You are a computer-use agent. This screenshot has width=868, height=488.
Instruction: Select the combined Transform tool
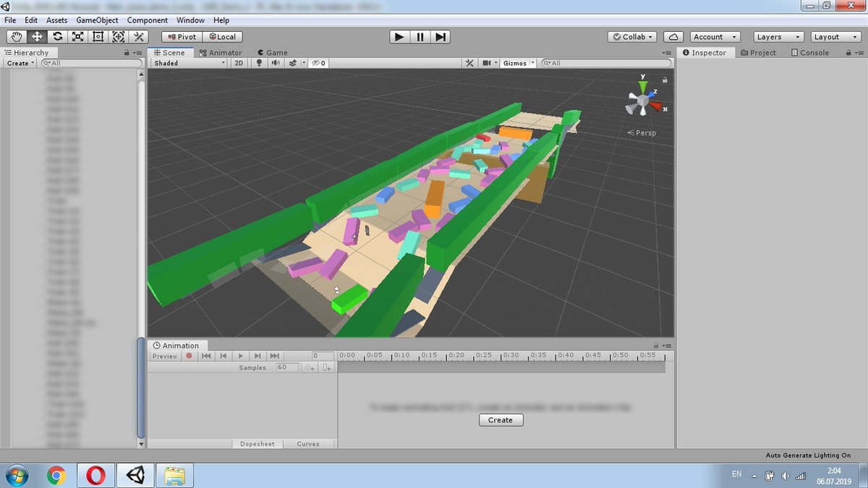(x=119, y=36)
